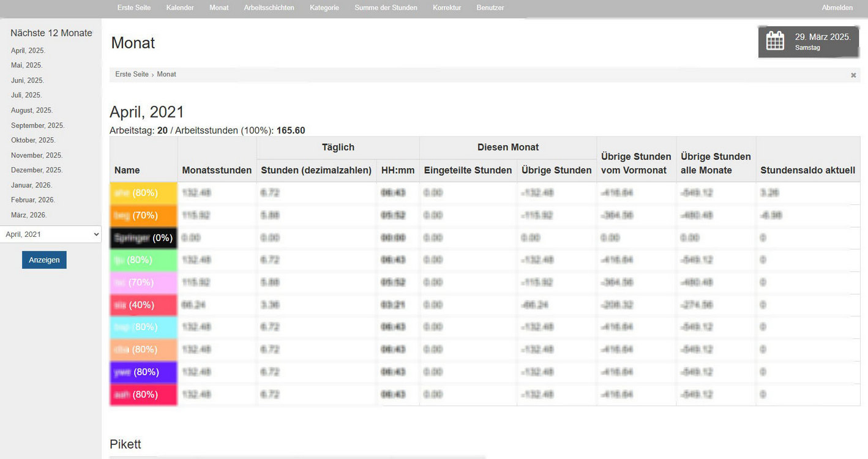This screenshot has width=868, height=459.
Task: Select August, 2025 in the sidebar
Action: [32, 111]
